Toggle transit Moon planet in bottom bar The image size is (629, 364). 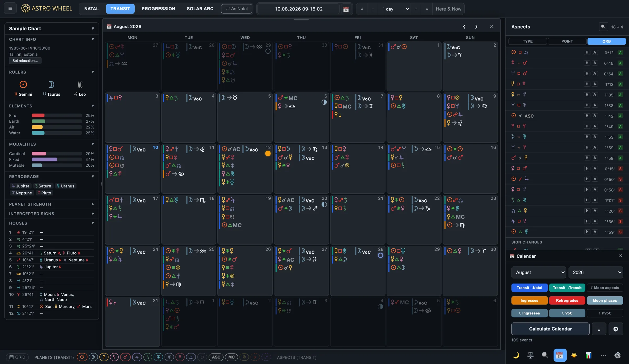click(93, 357)
